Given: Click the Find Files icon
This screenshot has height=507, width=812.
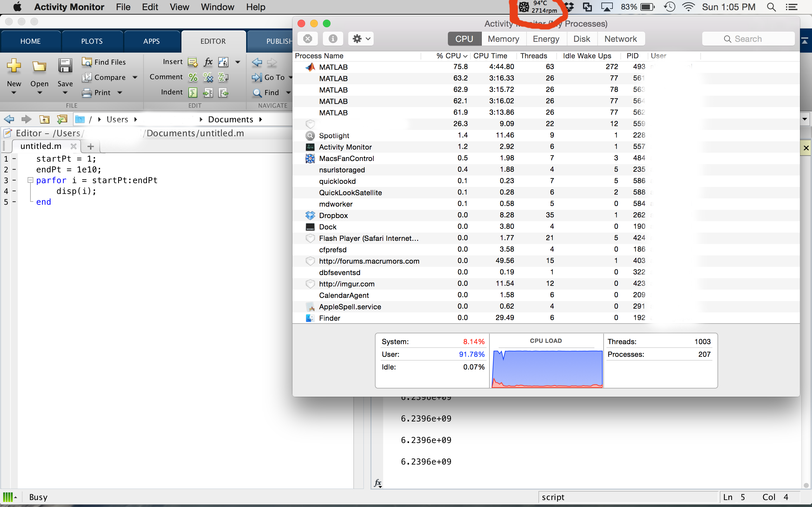Looking at the screenshot, I should click(x=87, y=62).
